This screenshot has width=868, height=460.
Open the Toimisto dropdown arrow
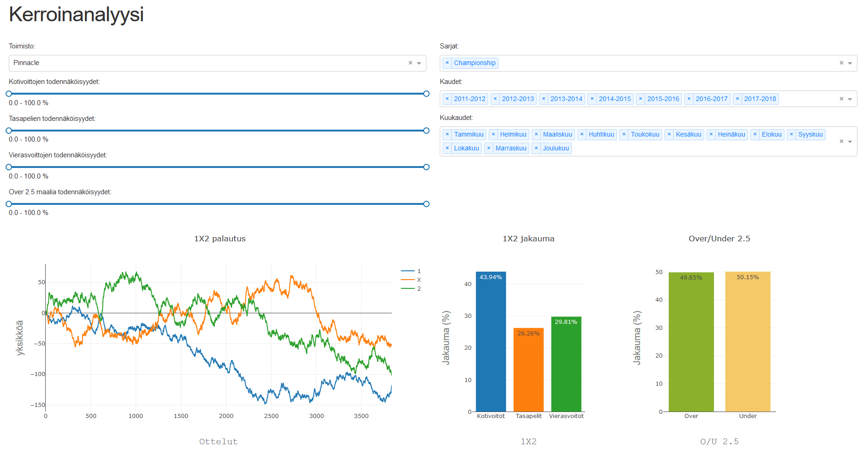coord(419,63)
